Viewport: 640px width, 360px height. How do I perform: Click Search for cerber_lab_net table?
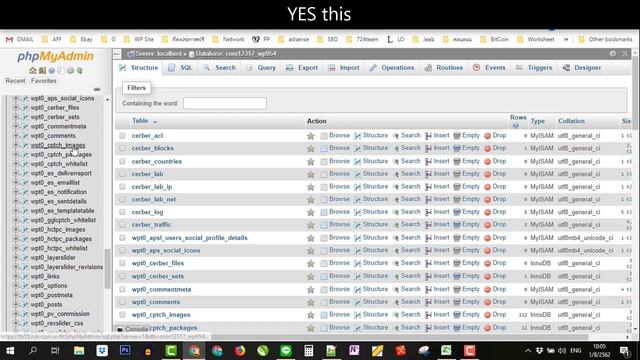(406, 199)
